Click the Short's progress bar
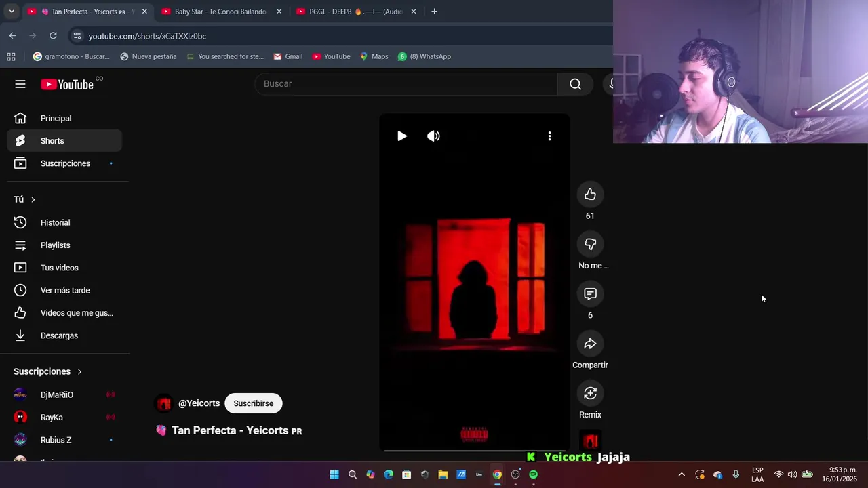Image resolution: width=868 pixels, height=488 pixels. point(475,450)
